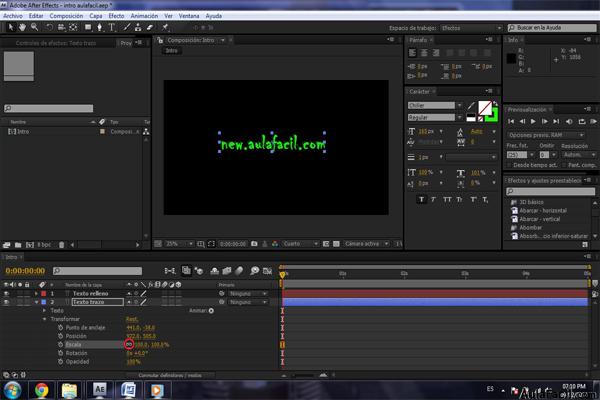This screenshot has width=600, height=400.
Task: Toggle Escala stopwatch keyframing
Action: (x=60, y=344)
